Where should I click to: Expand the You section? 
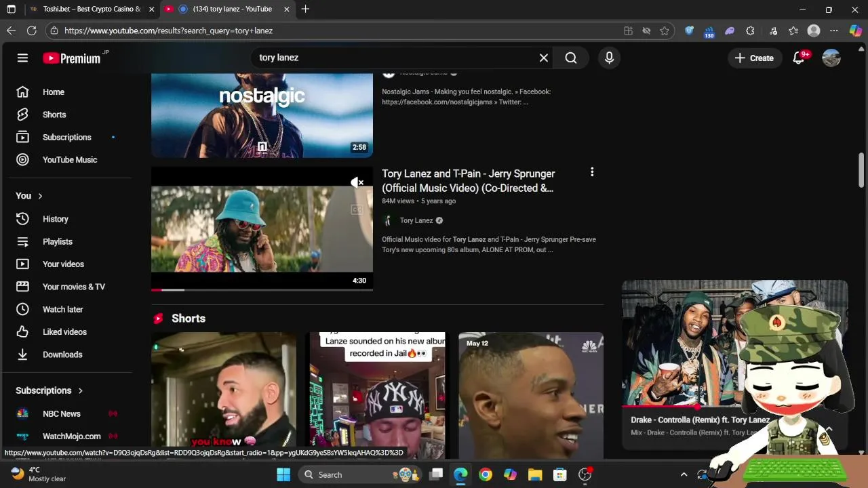[29, 196]
